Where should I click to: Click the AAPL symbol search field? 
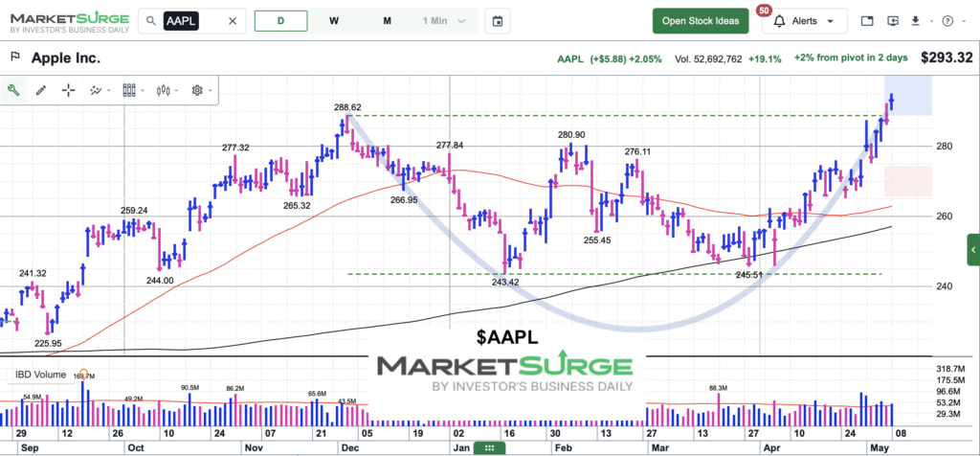point(191,21)
